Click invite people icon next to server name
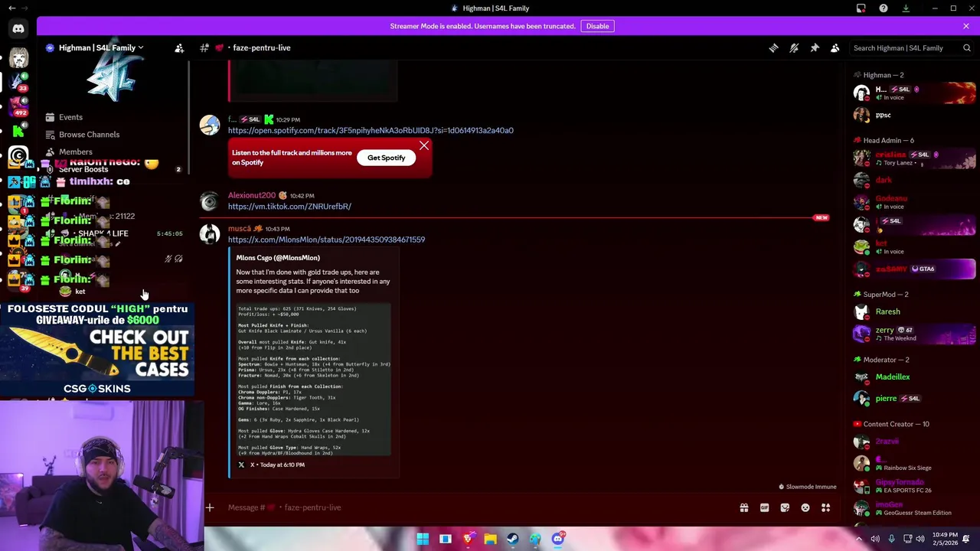The image size is (980, 551). (179, 47)
